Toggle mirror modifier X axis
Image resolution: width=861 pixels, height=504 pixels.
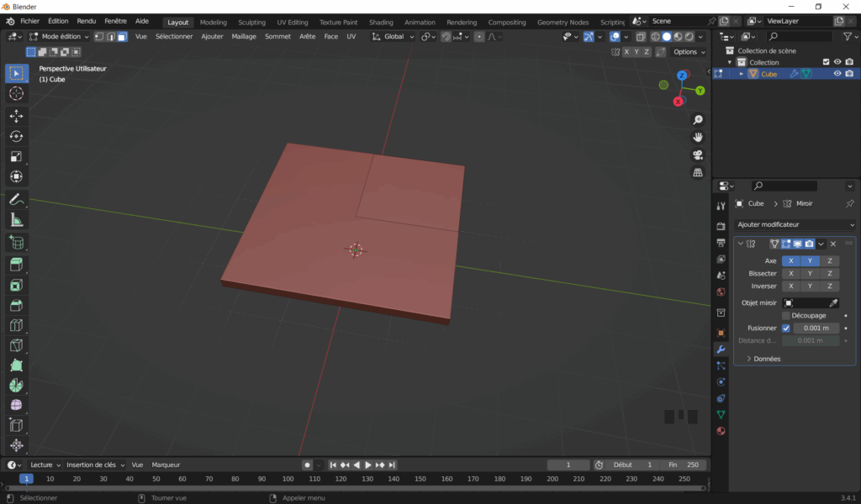tap(790, 261)
